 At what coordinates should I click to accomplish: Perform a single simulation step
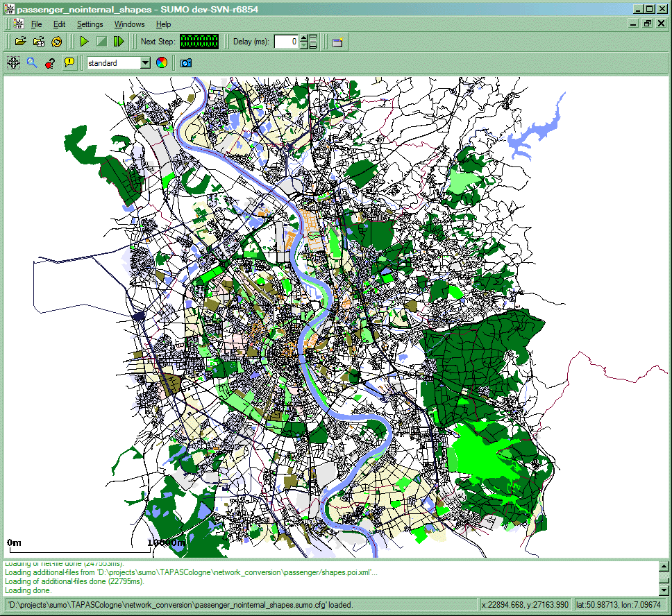coord(119,42)
